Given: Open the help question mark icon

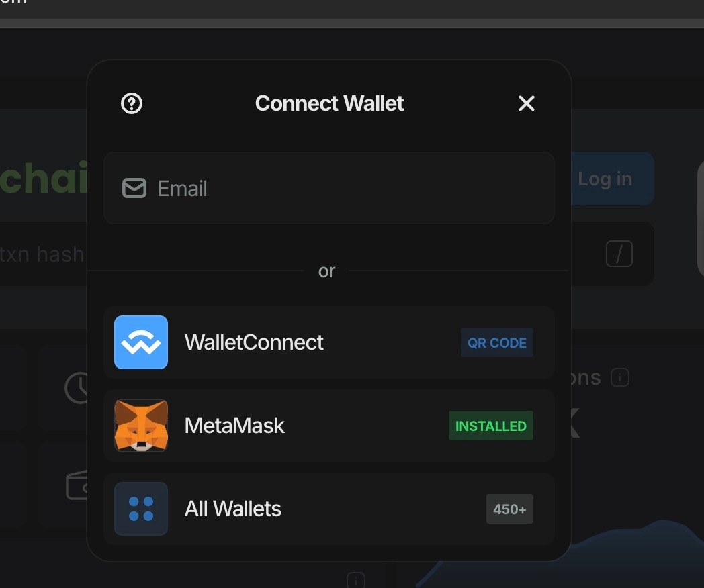Looking at the screenshot, I should click(x=132, y=103).
